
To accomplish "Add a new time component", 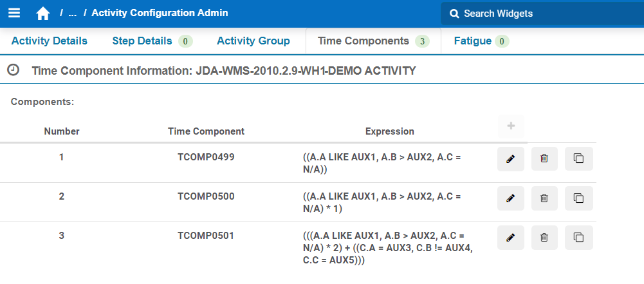I will (511, 126).
